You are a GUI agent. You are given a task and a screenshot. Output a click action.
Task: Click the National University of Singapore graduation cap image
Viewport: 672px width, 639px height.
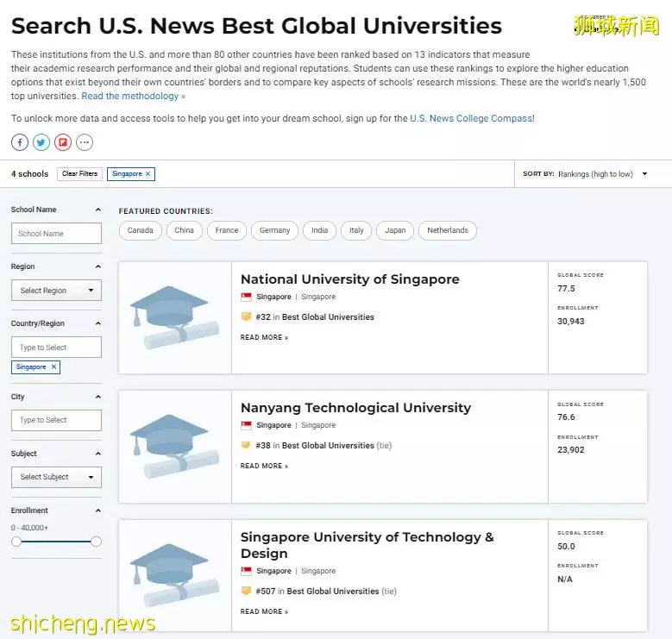click(174, 317)
